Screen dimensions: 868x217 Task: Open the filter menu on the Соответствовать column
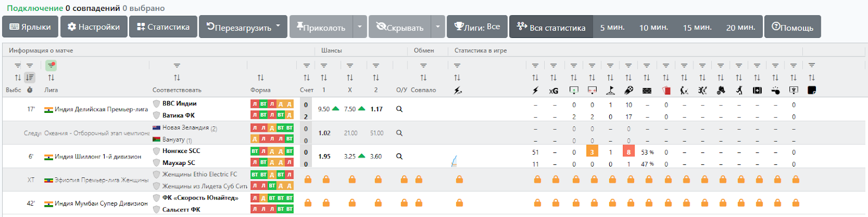click(x=177, y=66)
